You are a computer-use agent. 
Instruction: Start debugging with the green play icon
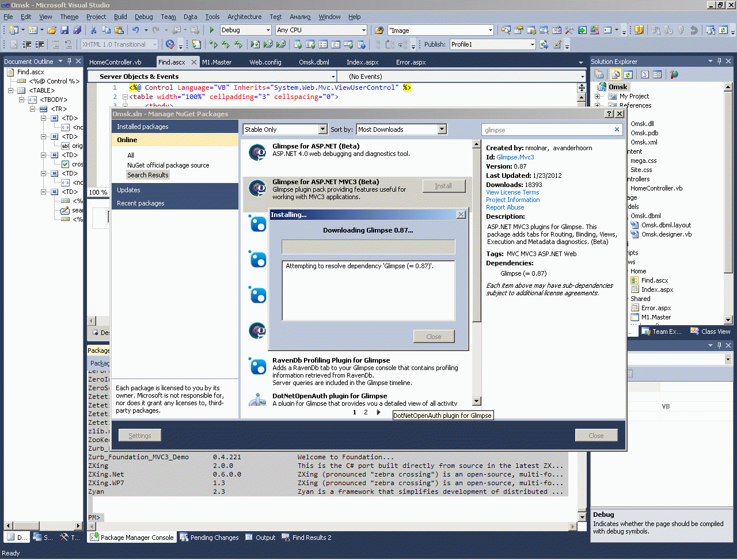coord(212,30)
